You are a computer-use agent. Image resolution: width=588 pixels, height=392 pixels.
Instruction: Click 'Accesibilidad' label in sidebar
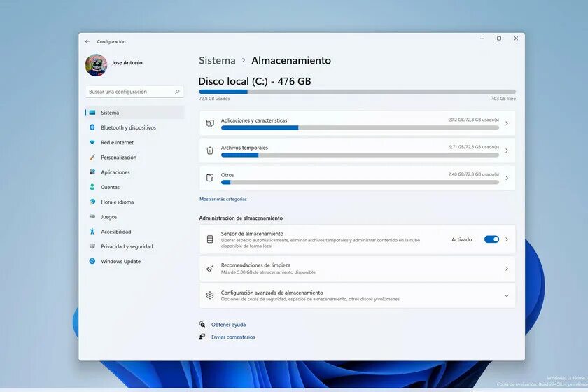[x=116, y=232]
